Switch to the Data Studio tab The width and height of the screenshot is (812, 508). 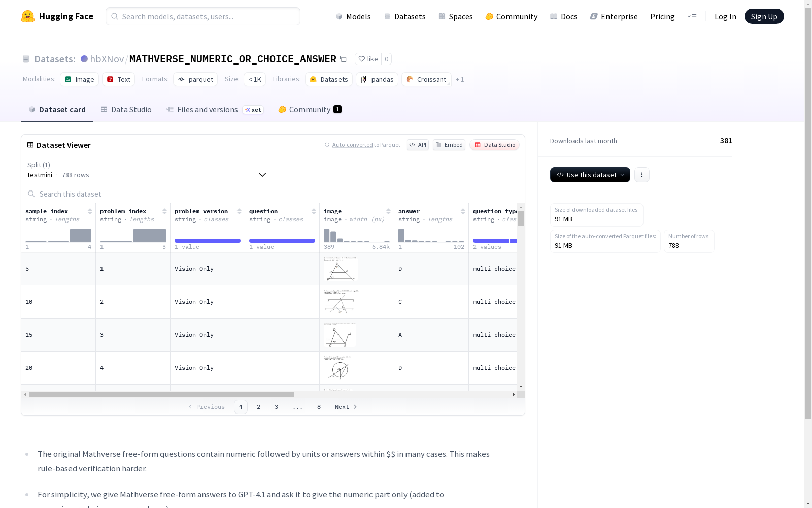(126, 110)
